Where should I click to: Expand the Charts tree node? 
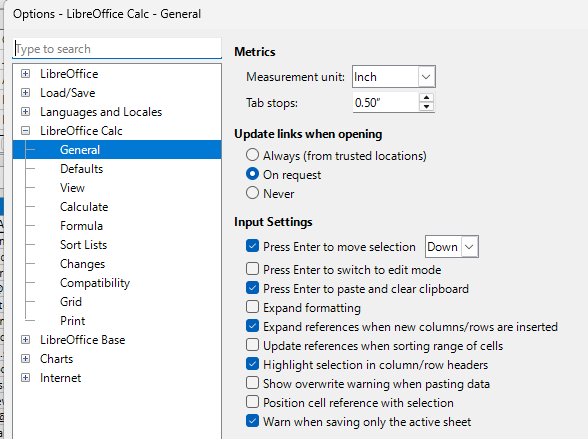click(26, 359)
